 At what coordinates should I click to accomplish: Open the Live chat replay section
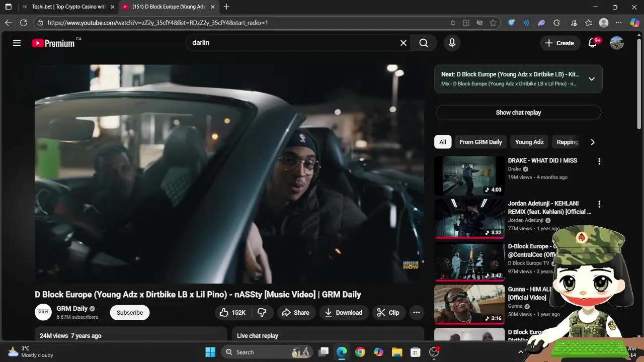328,335
